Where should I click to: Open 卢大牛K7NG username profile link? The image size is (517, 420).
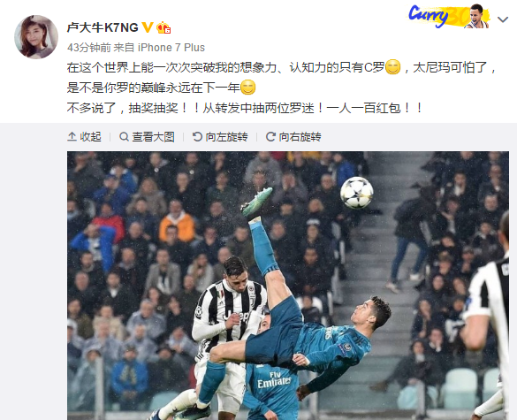[103, 27]
